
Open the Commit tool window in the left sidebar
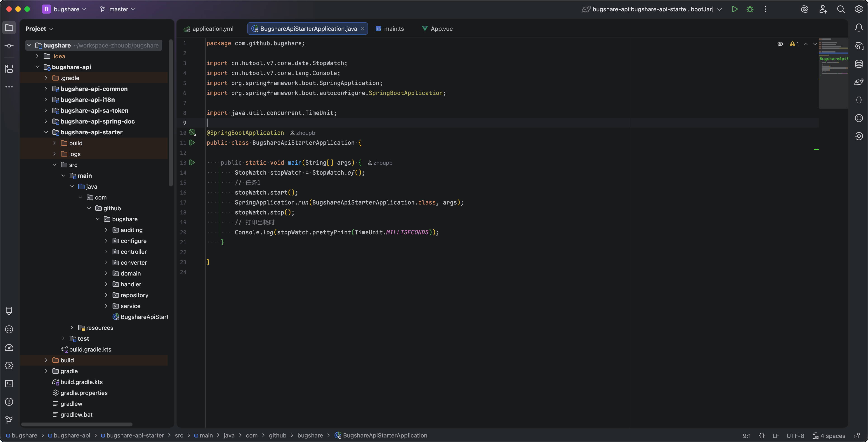click(9, 46)
